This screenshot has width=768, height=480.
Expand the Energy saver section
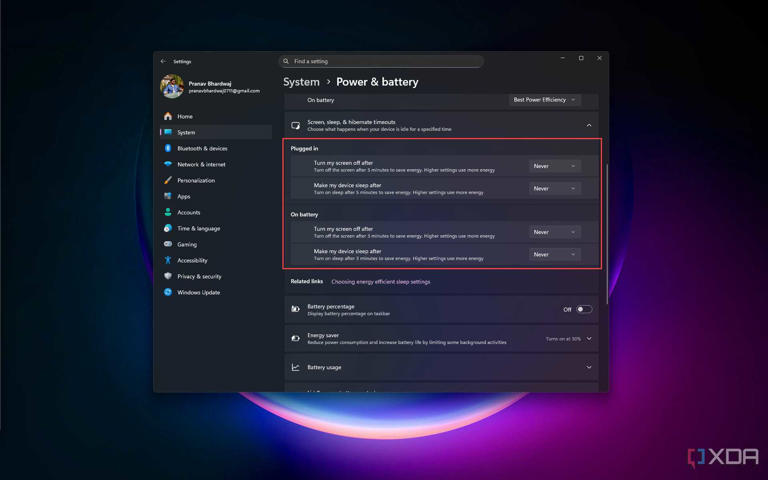(589, 338)
